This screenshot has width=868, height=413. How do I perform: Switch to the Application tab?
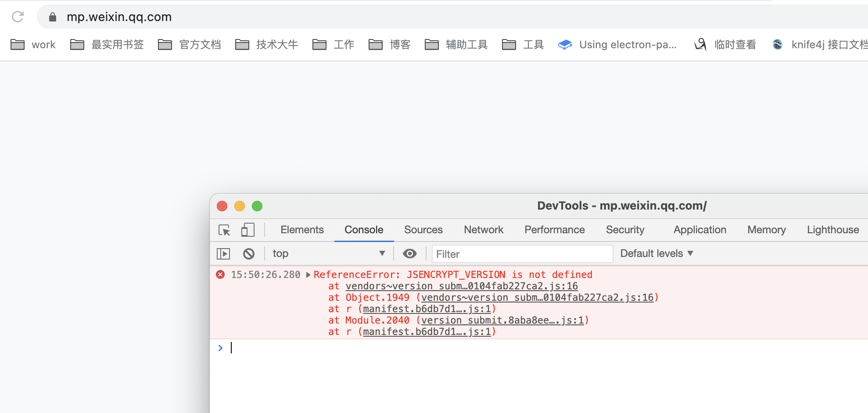700,230
